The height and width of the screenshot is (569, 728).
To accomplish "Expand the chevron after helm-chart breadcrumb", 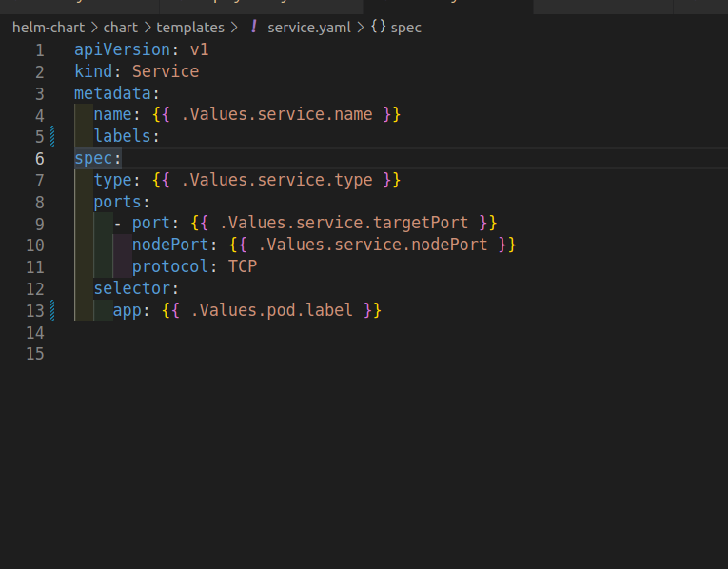I will point(94,28).
